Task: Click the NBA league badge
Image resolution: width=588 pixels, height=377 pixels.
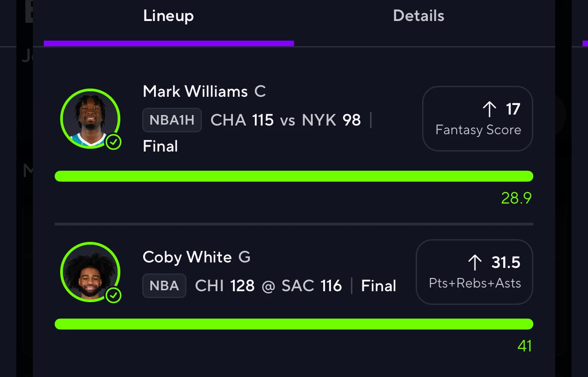Action: pyautogui.click(x=165, y=286)
